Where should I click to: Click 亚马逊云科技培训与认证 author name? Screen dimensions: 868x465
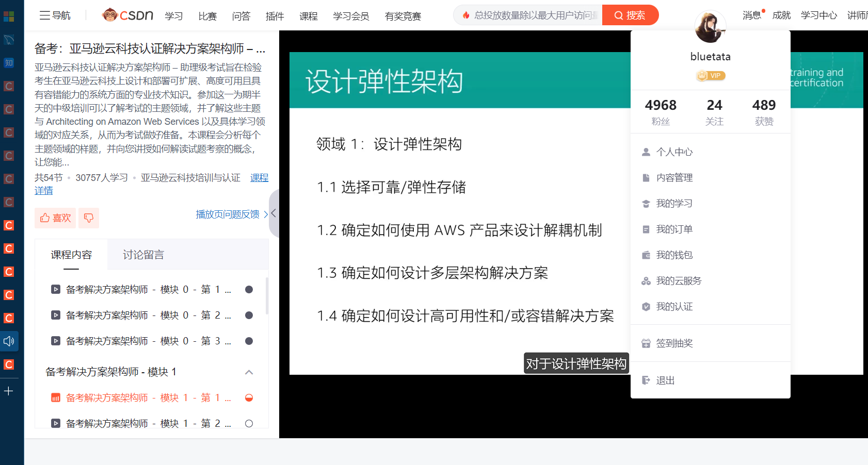[190, 178]
